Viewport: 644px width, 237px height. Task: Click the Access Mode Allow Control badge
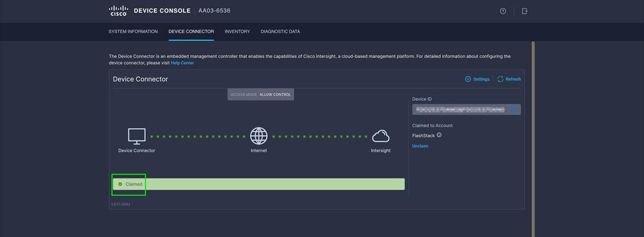click(x=261, y=94)
